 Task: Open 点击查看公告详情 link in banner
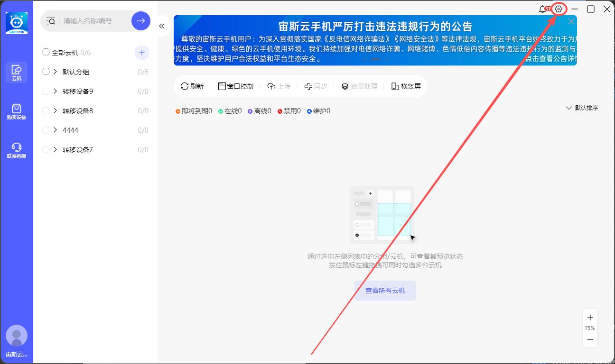click(x=551, y=59)
